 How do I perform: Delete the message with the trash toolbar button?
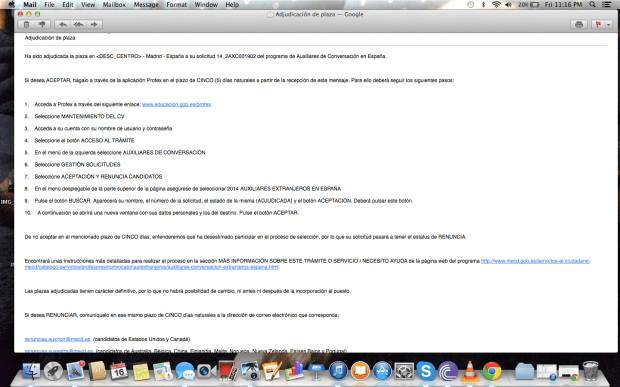pos(26,25)
